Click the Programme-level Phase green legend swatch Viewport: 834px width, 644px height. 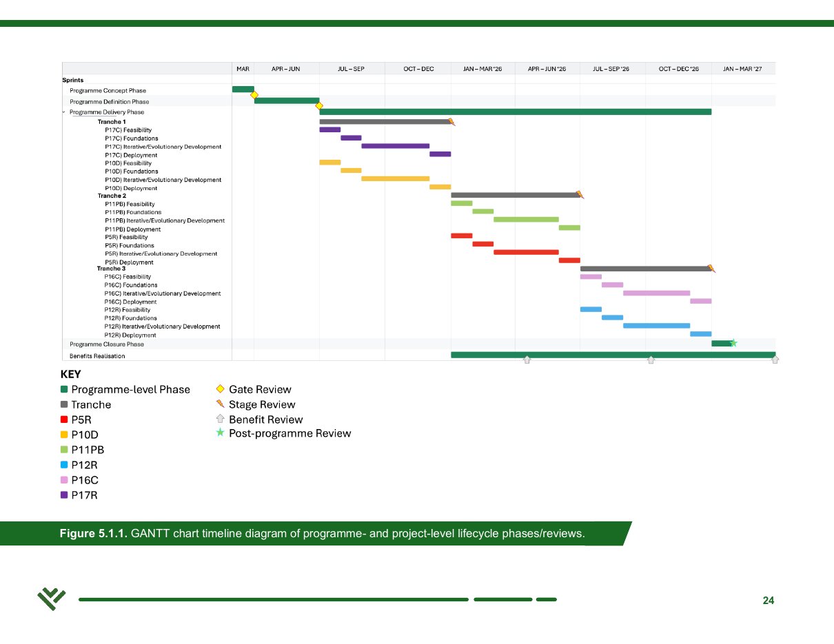point(64,389)
